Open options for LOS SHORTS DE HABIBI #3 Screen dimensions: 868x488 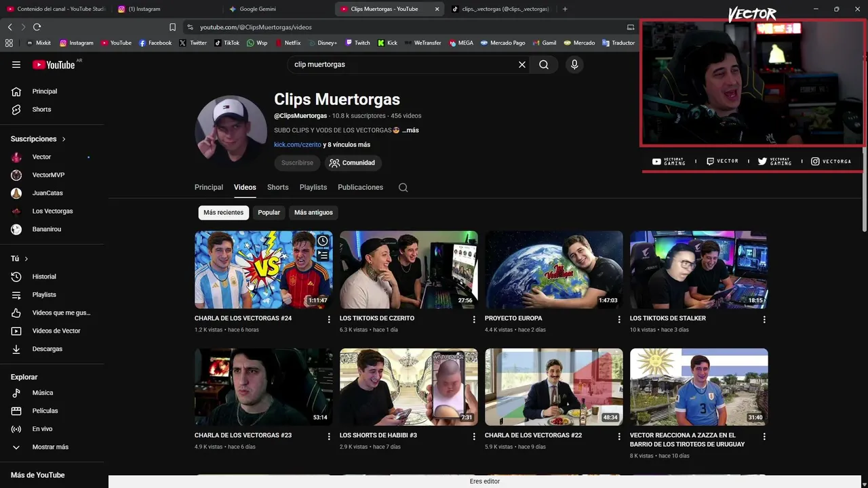coord(474,436)
